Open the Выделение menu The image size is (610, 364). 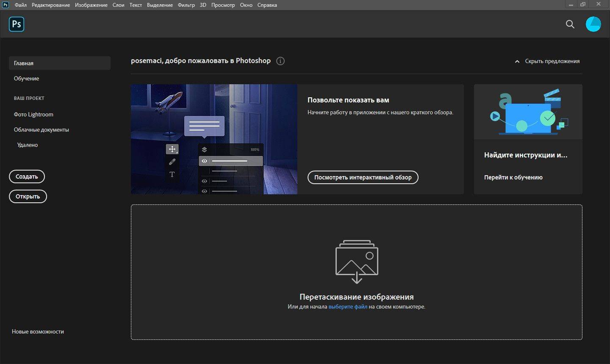[160, 5]
